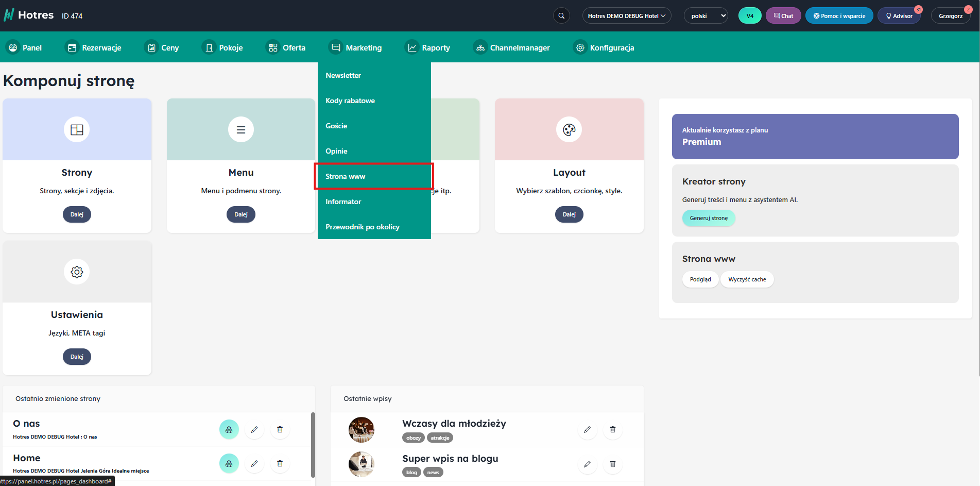Open Kody rabatowe menu entry

click(350, 100)
